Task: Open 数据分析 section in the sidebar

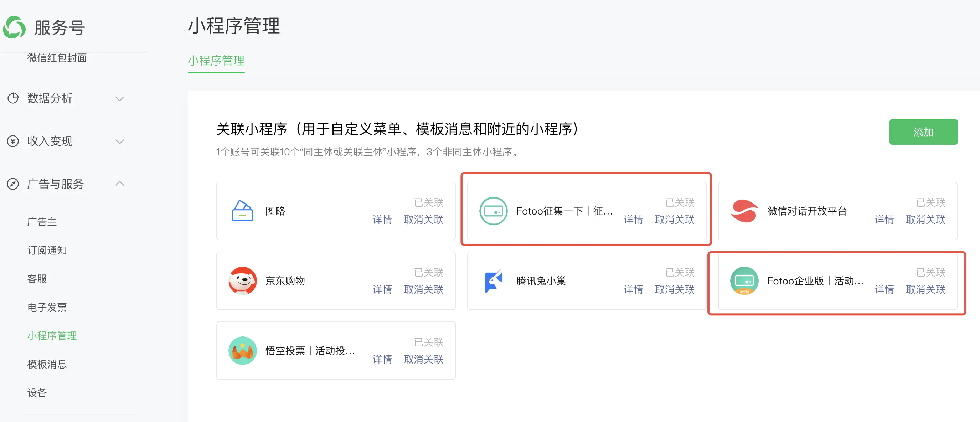Action: [x=50, y=98]
